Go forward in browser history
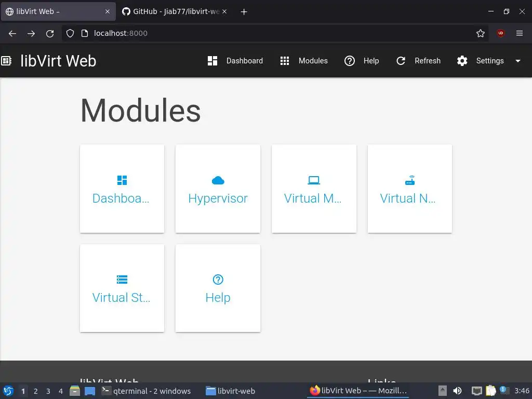The height and width of the screenshot is (399, 532). (x=31, y=33)
